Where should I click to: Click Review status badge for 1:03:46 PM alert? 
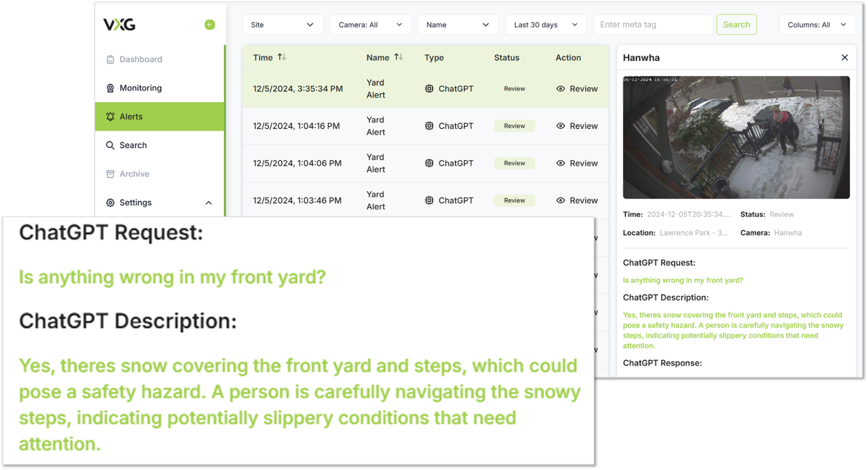point(514,200)
